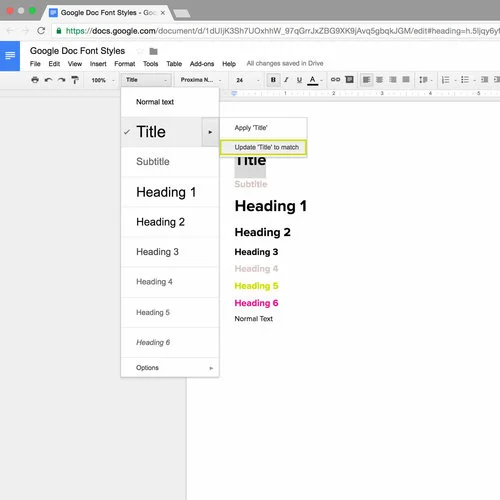Select Heading 3 style in list
Viewport: 500px width, 500px height.
pos(170,252)
